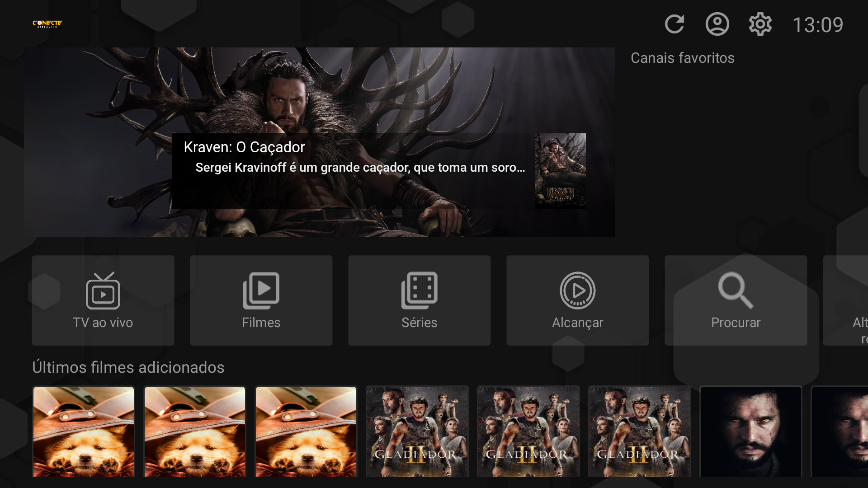Click the small Kraven poster thumbnail
The image size is (868, 488).
coord(560,171)
